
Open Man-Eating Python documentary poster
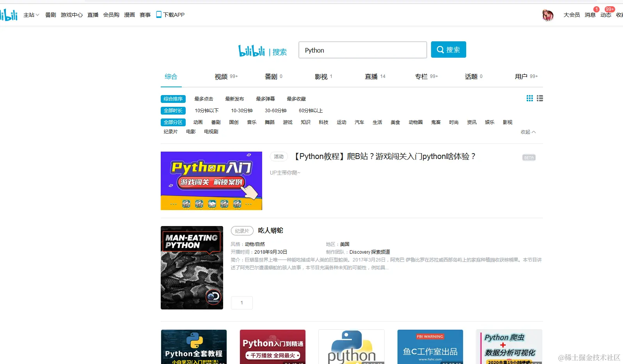click(x=192, y=268)
